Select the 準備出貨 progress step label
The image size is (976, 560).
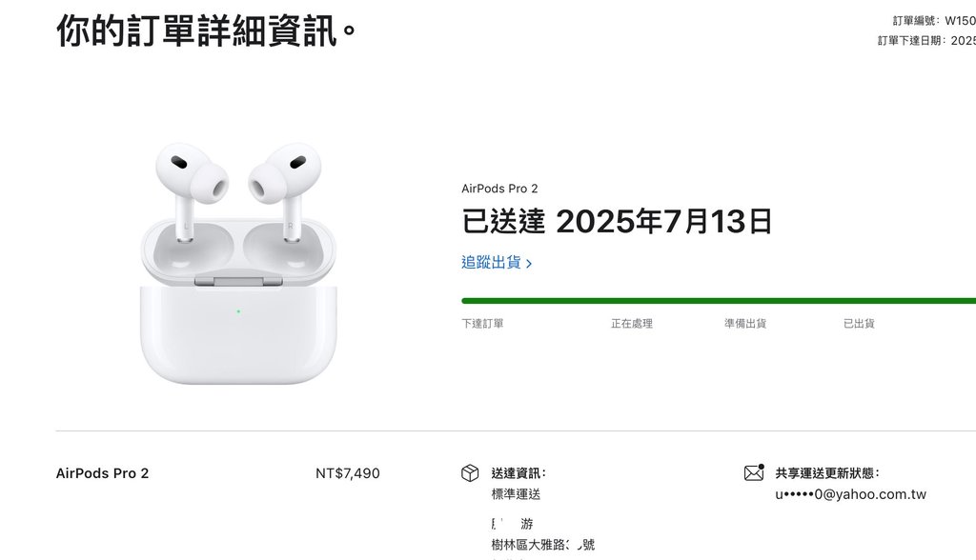(x=745, y=324)
